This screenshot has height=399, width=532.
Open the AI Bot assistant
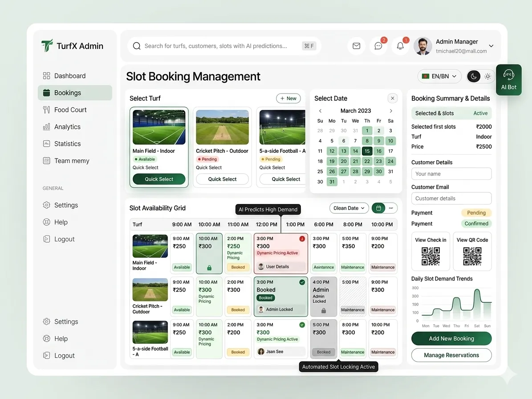pos(508,80)
